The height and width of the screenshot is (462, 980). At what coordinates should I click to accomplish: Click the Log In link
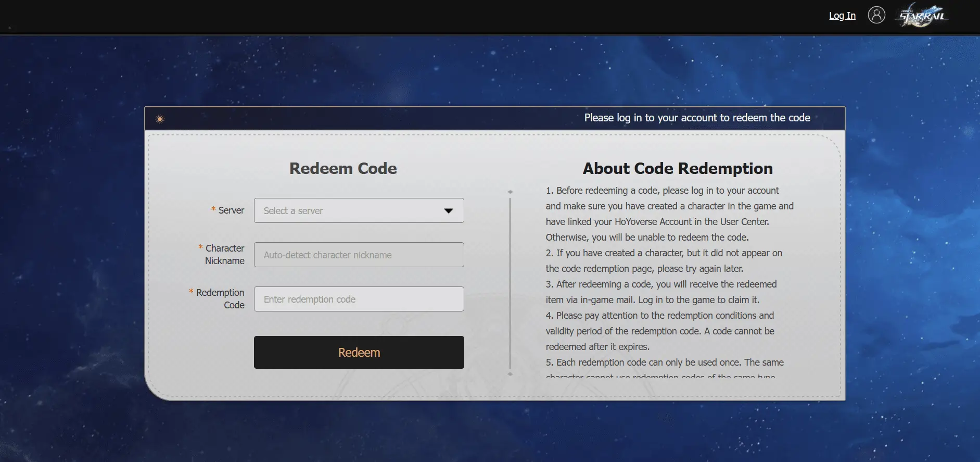coord(842,16)
